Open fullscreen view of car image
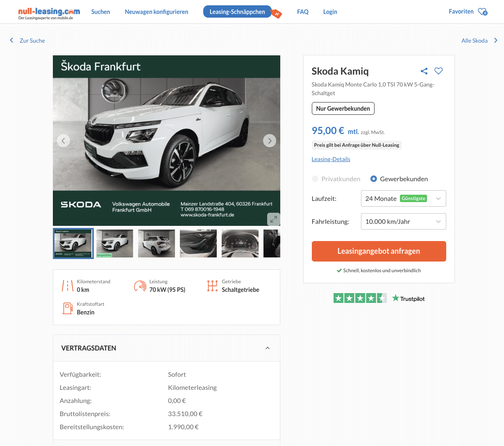 pyautogui.click(x=273, y=219)
